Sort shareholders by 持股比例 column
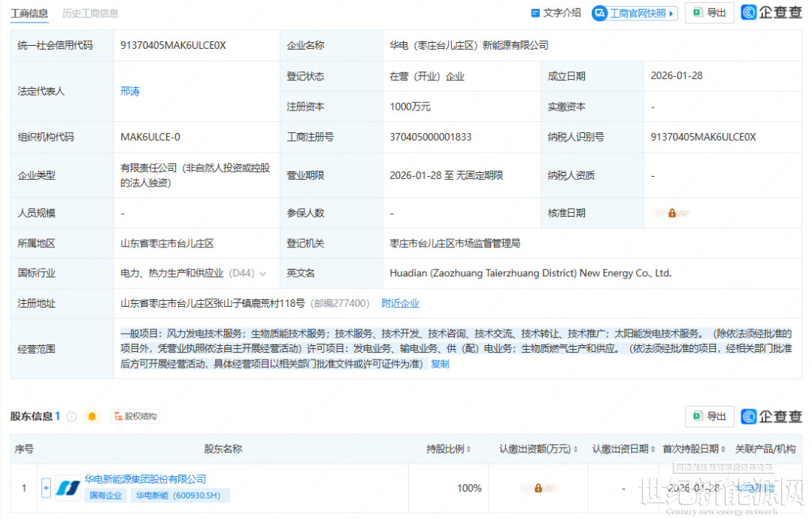The image size is (812, 519). click(x=469, y=449)
